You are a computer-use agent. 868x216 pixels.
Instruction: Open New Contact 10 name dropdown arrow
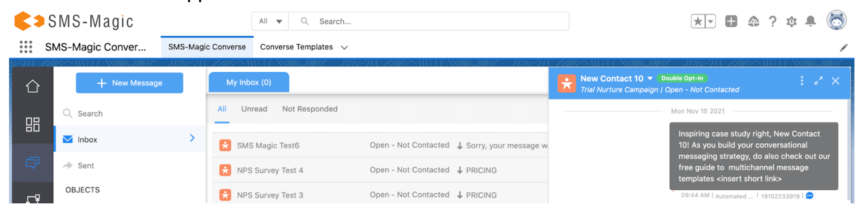click(x=650, y=79)
